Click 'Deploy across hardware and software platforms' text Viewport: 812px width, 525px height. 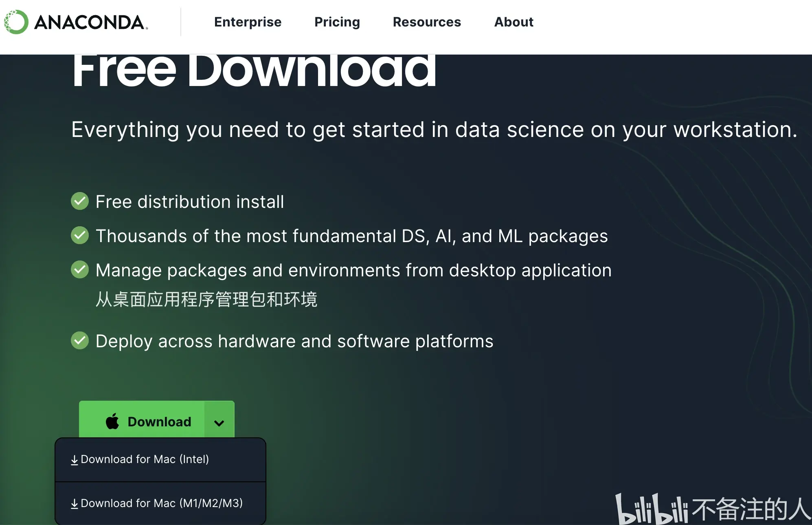click(294, 342)
